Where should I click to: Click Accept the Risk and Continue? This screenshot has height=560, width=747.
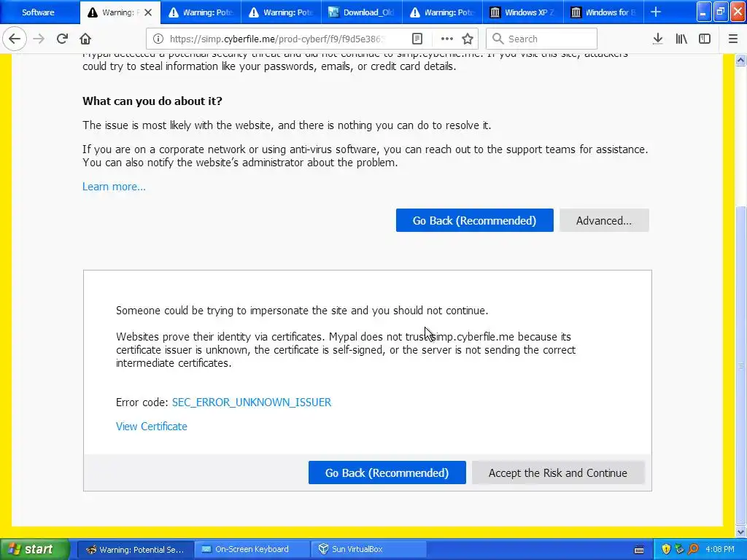[558, 472]
